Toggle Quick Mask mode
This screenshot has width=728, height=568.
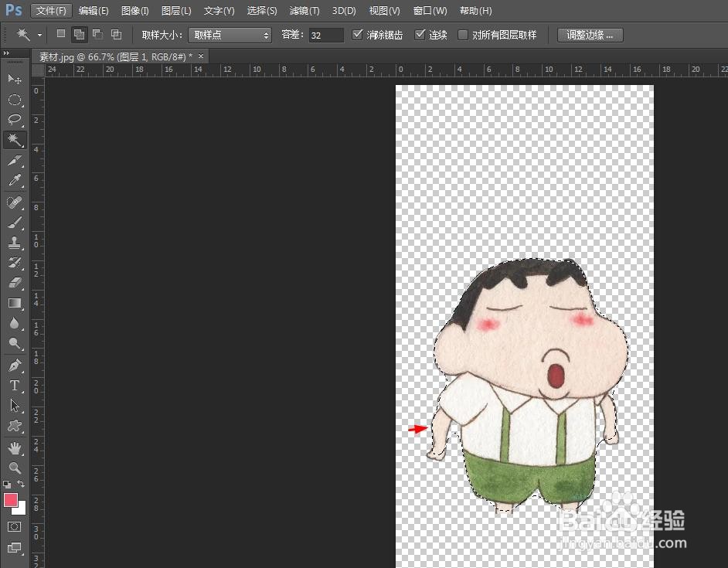15,527
